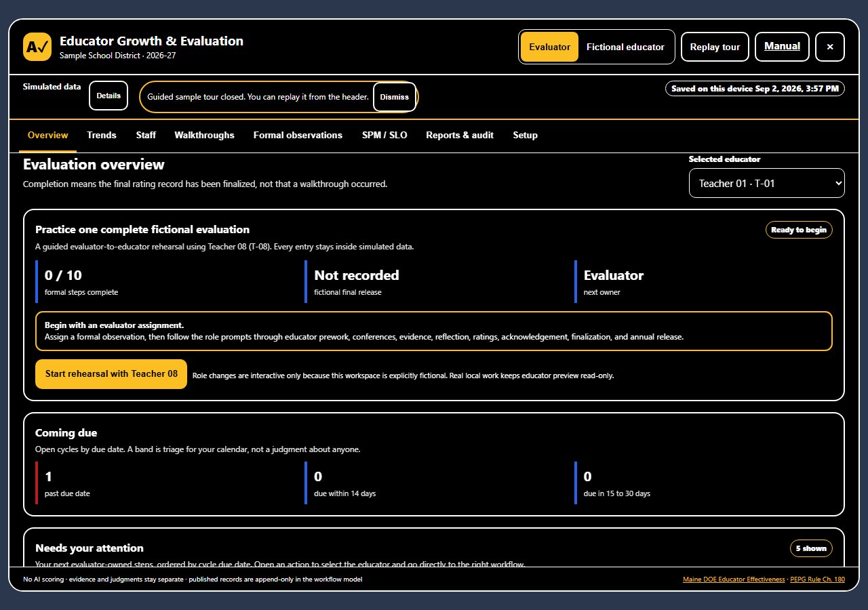The height and width of the screenshot is (610, 868).
Task: Click the 1 past due date count
Action: [48, 476]
